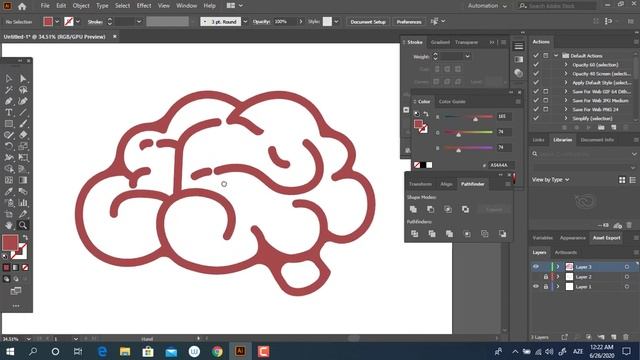Click the Opacity percentage field
Image resolution: width=640 pixels, height=360 pixels.
(x=284, y=22)
